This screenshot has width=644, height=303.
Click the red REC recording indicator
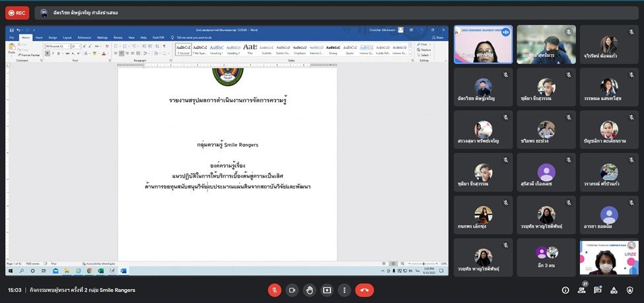tap(17, 13)
